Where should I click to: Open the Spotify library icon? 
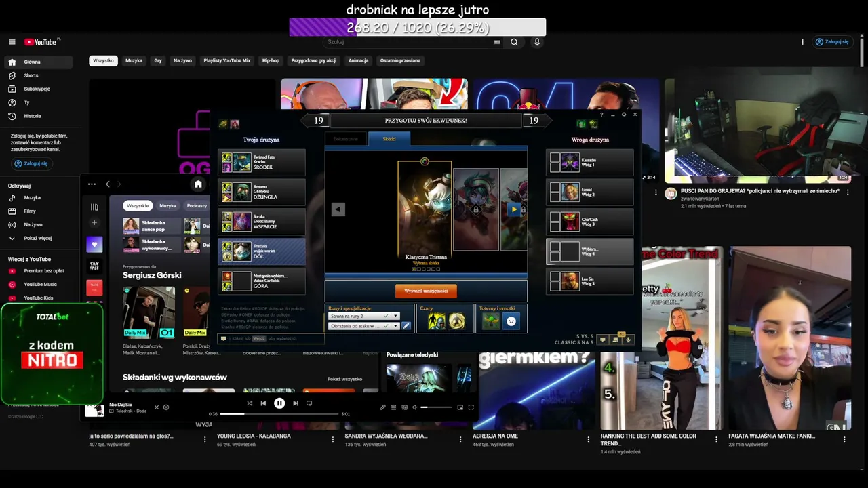94,207
